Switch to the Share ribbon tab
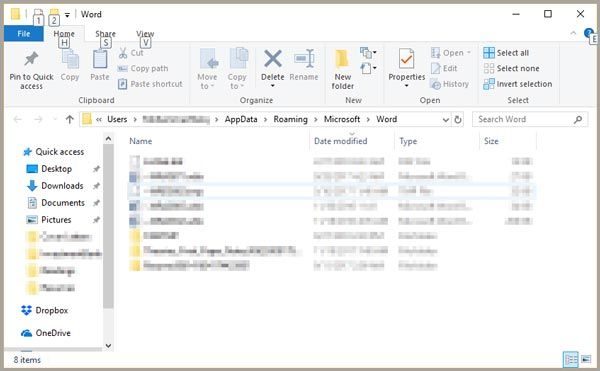The width and height of the screenshot is (600, 371). [106, 34]
